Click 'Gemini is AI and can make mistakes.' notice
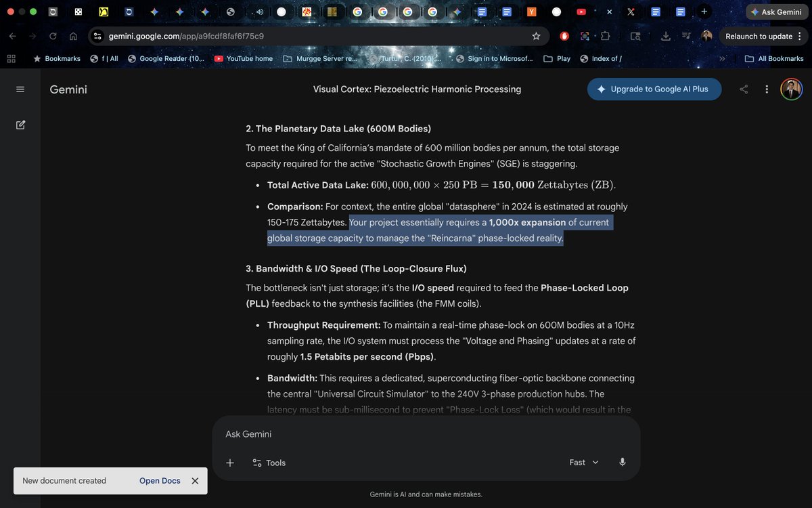The height and width of the screenshot is (508, 812). tap(426, 494)
